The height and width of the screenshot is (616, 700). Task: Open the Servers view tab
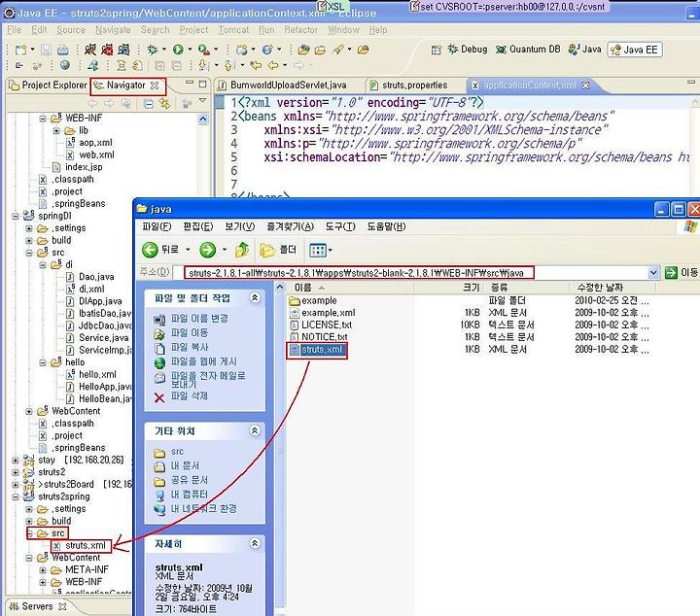[x=38, y=606]
